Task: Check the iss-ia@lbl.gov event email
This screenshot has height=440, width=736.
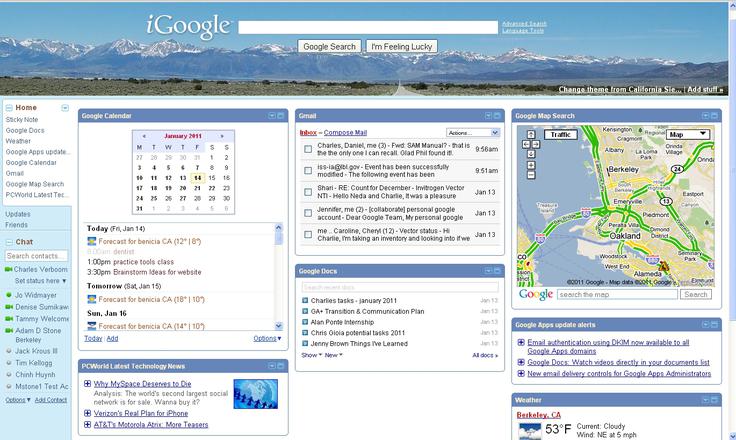Action: (x=308, y=171)
